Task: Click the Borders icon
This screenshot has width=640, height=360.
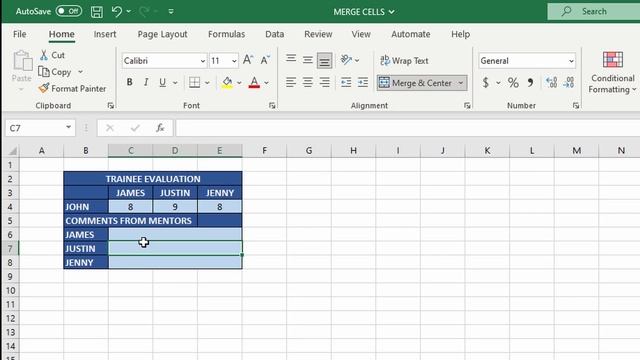Action: (194, 82)
